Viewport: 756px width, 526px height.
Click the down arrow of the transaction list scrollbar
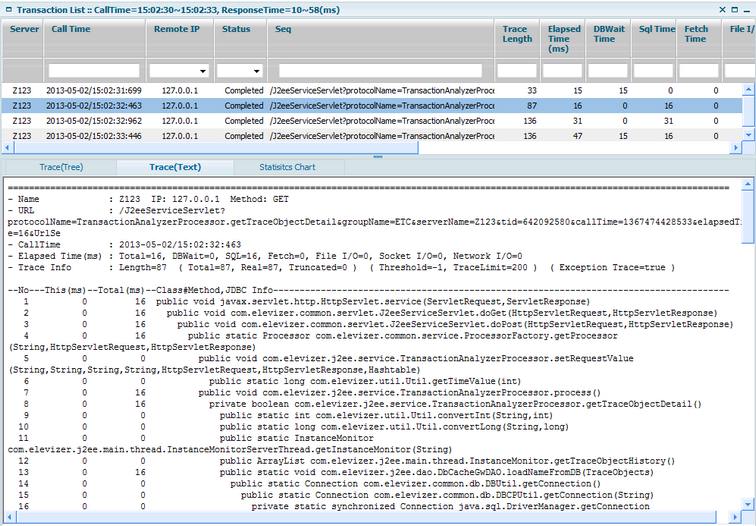[748, 135]
